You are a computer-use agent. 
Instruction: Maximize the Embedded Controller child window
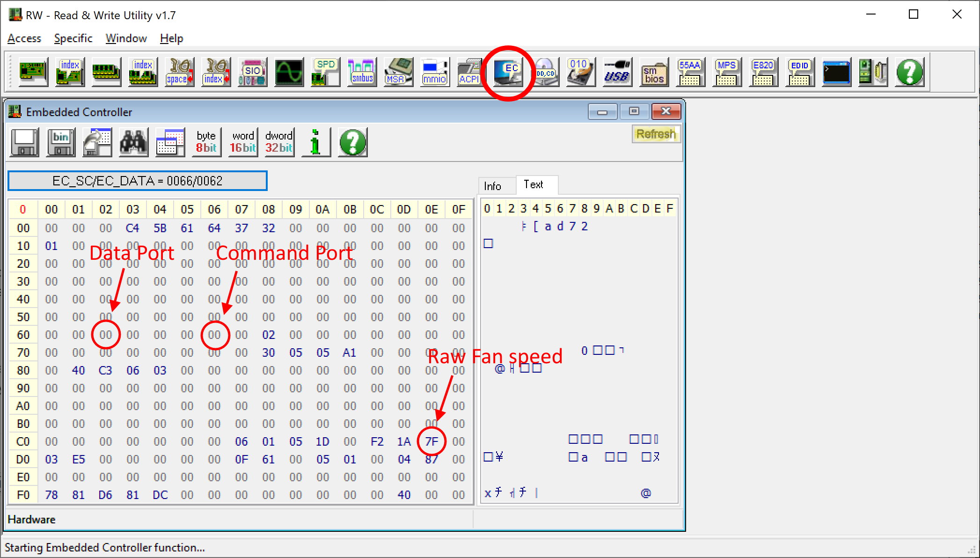click(634, 111)
